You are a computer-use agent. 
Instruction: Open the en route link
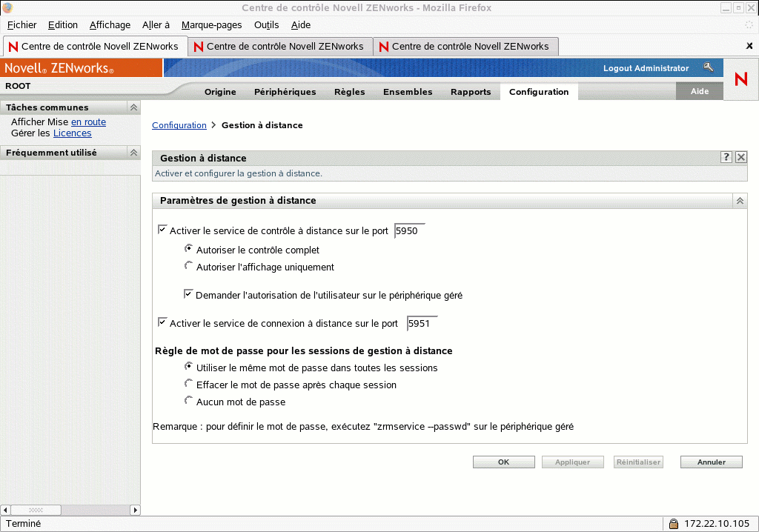pos(89,122)
